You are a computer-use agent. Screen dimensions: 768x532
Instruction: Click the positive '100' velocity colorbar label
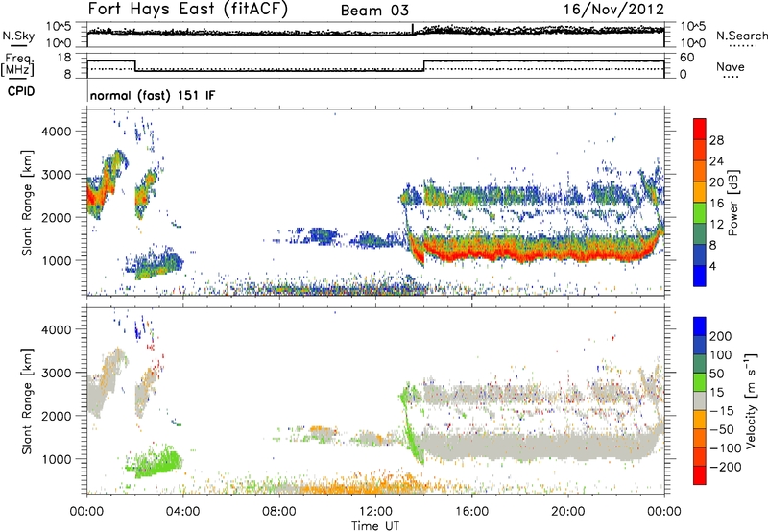[721, 355]
